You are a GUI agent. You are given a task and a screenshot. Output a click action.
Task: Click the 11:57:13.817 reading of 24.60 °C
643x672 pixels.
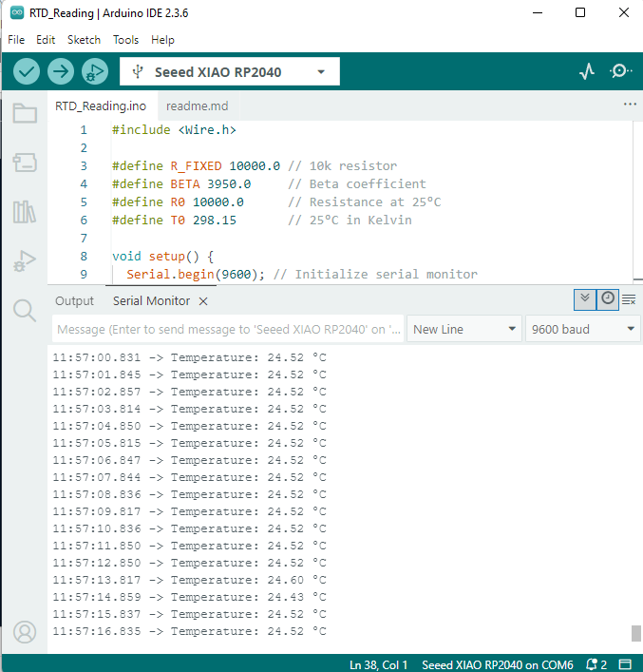(189, 580)
